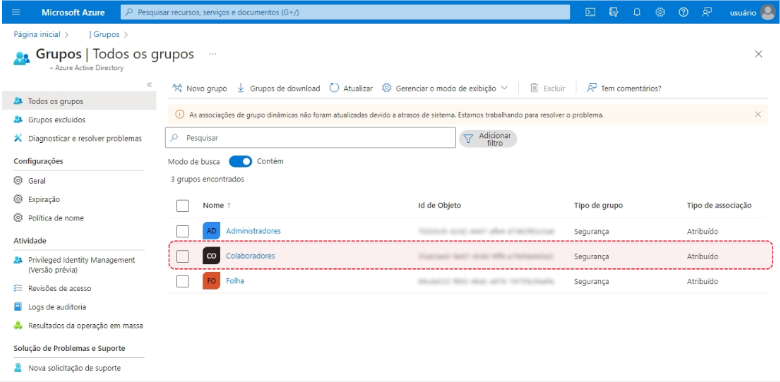780x382 pixels.
Task: Click Novo grupo in toolbar
Action: coord(199,88)
